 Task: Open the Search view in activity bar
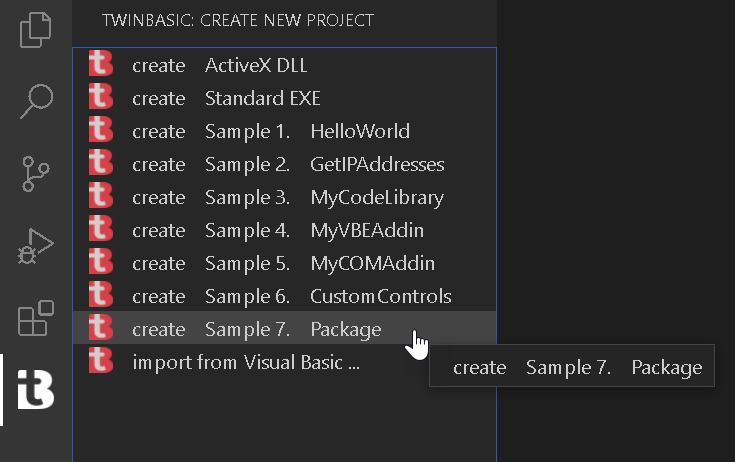click(37, 101)
